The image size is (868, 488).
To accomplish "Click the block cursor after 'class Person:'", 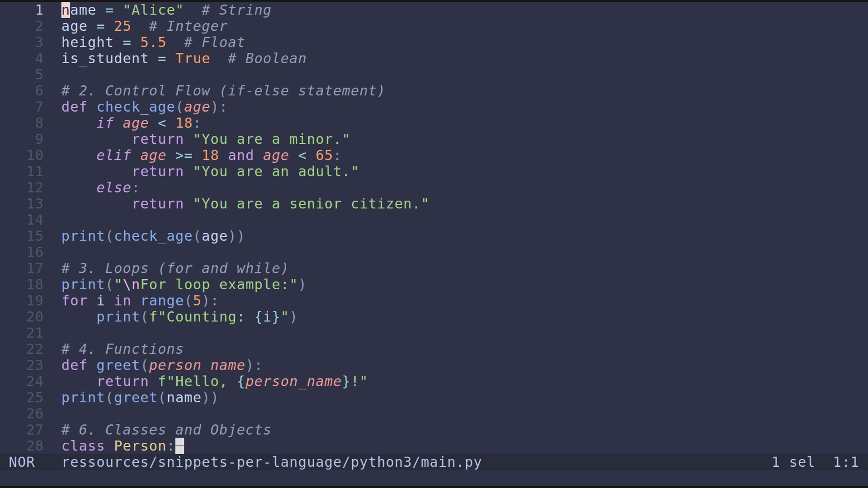I will coord(179,446).
